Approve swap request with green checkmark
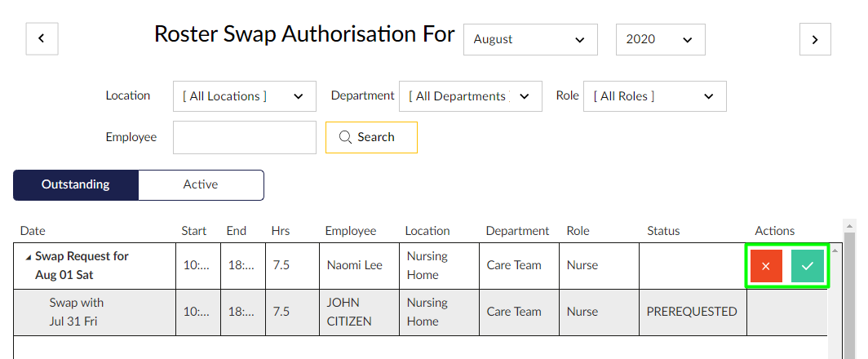Viewport: 868px width, 359px height. click(x=808, y=266)
